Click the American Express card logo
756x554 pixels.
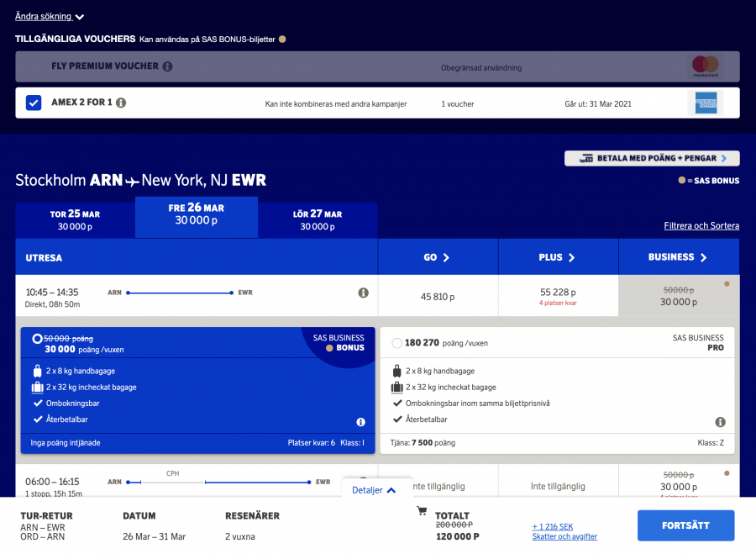tap(705, 103)
